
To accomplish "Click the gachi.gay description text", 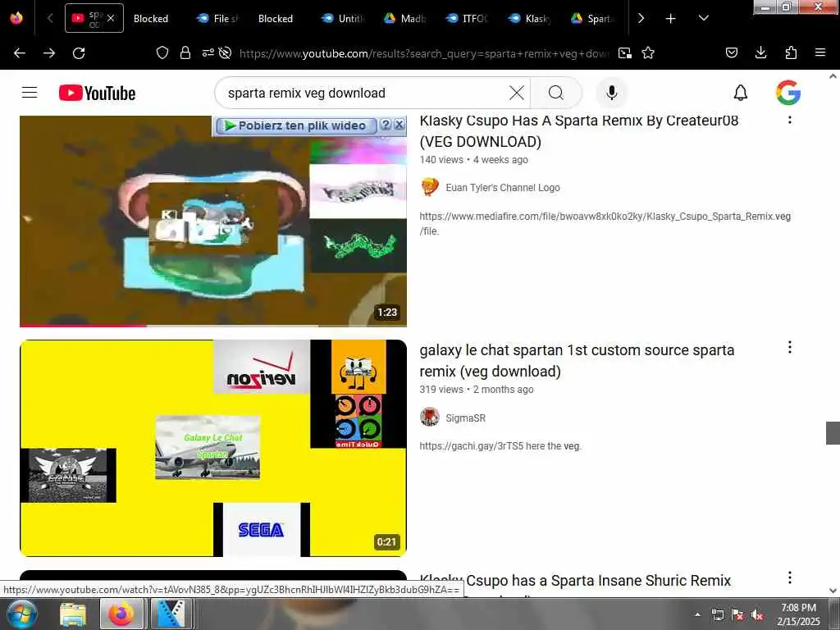I will (500, 445).
